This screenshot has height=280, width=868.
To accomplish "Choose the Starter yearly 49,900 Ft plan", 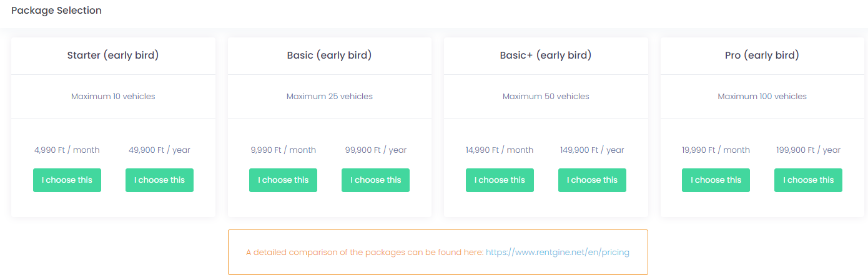I will pyautogui.click(x=159, y=180).
